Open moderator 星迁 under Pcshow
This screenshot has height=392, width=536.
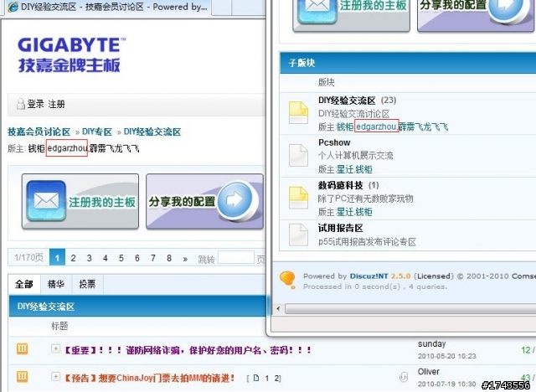tap(345, 169)
